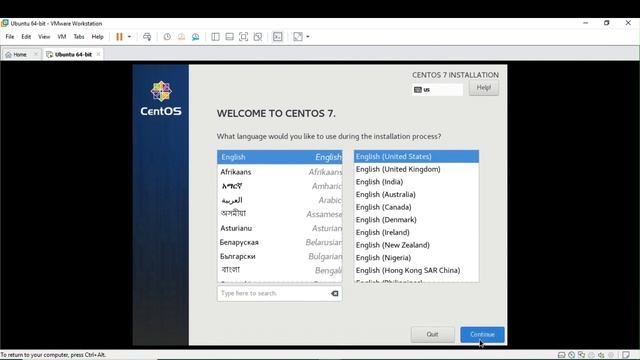Click the Continue button
Image resolution: width=640 pixels, height=360 pixels.
coord(482,335)
